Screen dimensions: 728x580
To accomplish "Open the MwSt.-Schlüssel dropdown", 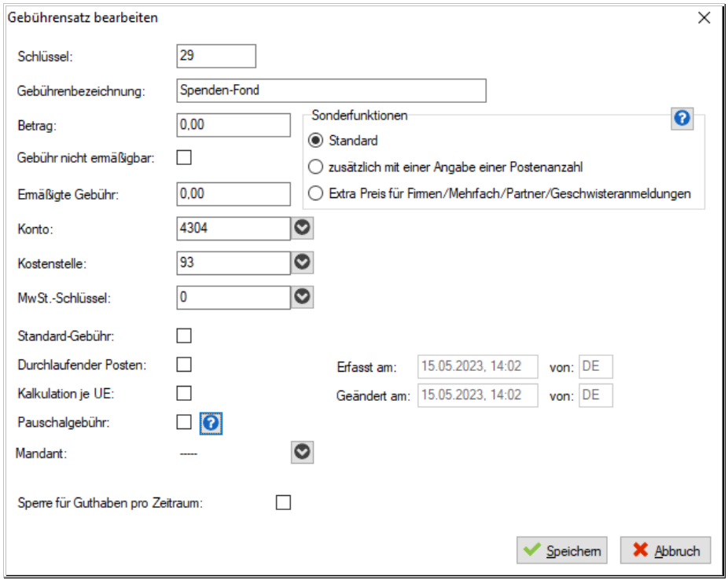I will (x=302, y=297).
